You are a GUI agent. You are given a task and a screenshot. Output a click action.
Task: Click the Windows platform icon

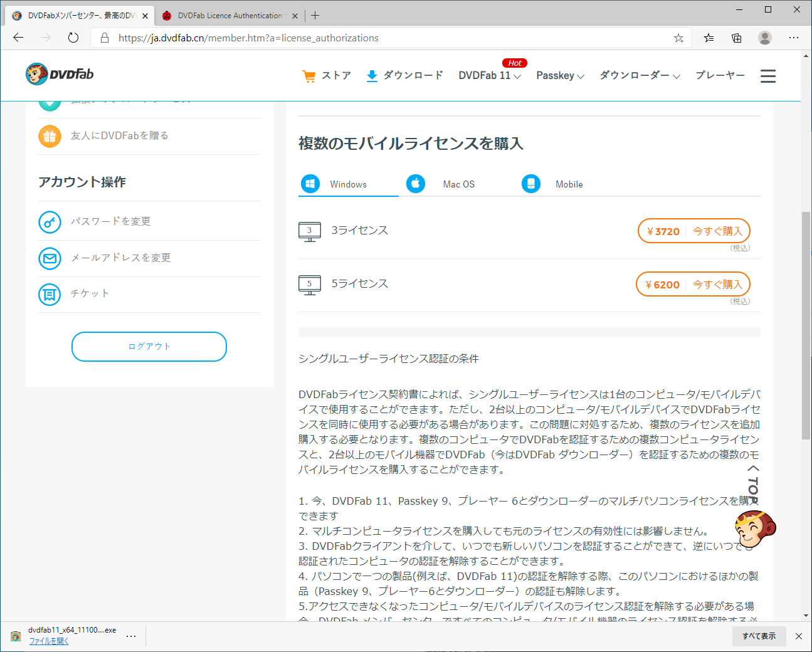pyautogui.click(x=310, y=184)
